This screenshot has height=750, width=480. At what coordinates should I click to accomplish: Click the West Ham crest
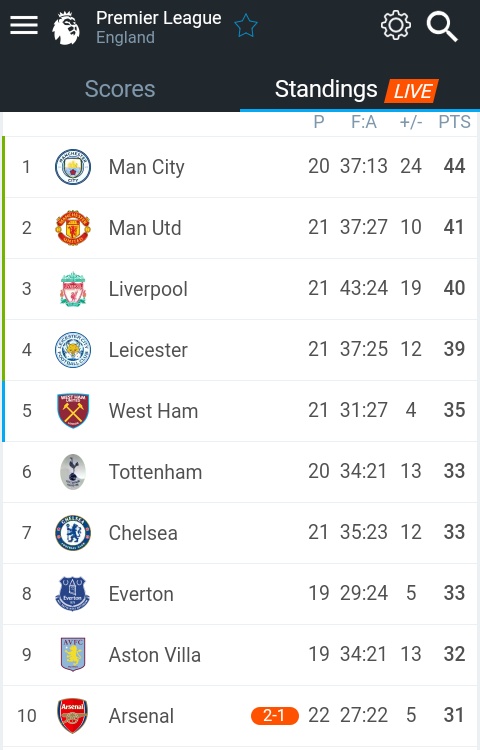(73, 410)
